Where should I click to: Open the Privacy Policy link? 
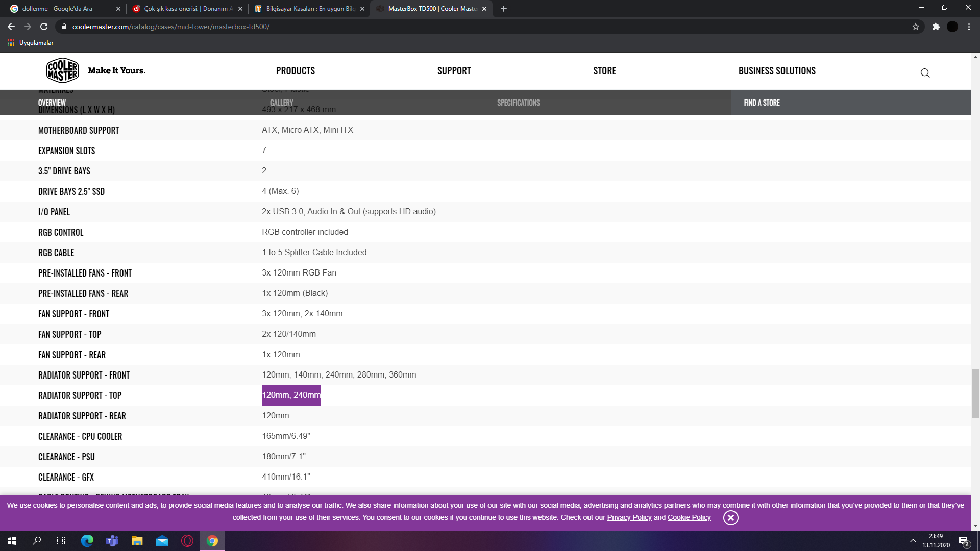[629, 517]
